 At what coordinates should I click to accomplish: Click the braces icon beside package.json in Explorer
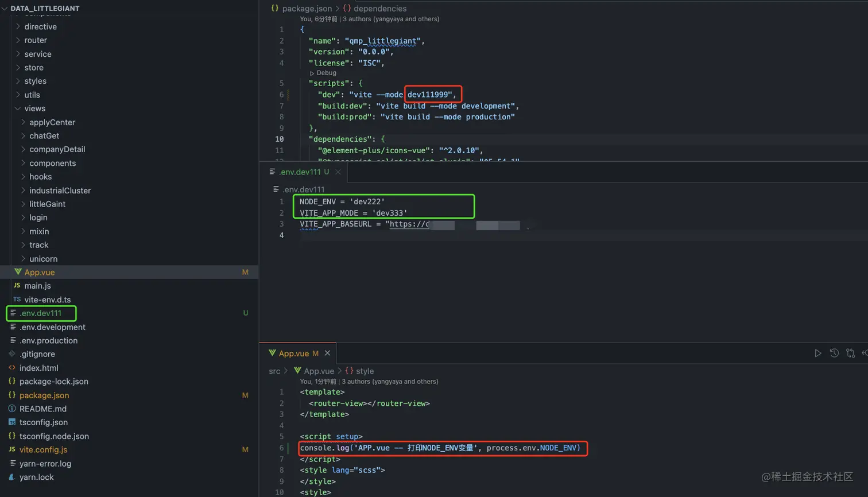pyautogui.click(x=12, y=395)
